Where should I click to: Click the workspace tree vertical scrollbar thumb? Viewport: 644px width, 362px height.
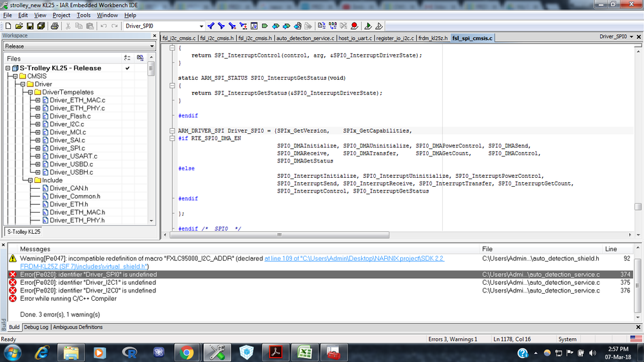[151, 68]
